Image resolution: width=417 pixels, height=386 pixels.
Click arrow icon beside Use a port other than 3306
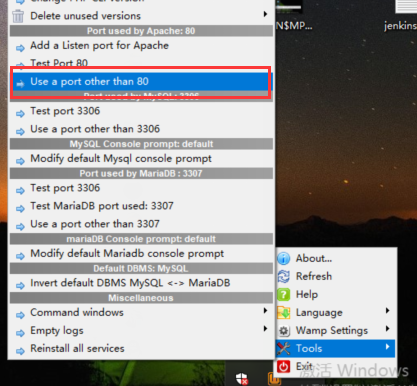click(20, 132)
